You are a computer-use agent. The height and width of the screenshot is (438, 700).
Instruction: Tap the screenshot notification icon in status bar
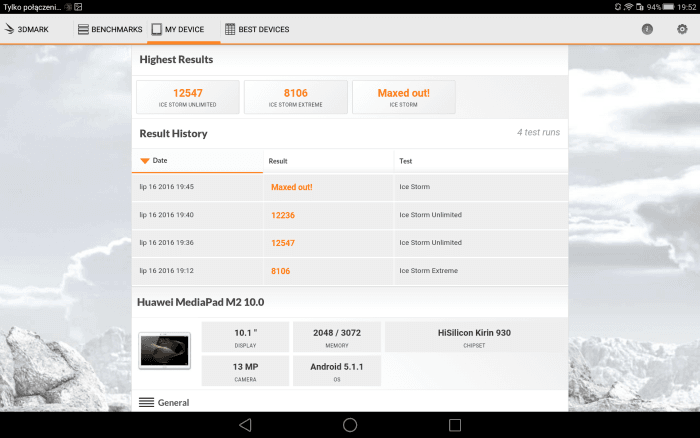point(78,7)
